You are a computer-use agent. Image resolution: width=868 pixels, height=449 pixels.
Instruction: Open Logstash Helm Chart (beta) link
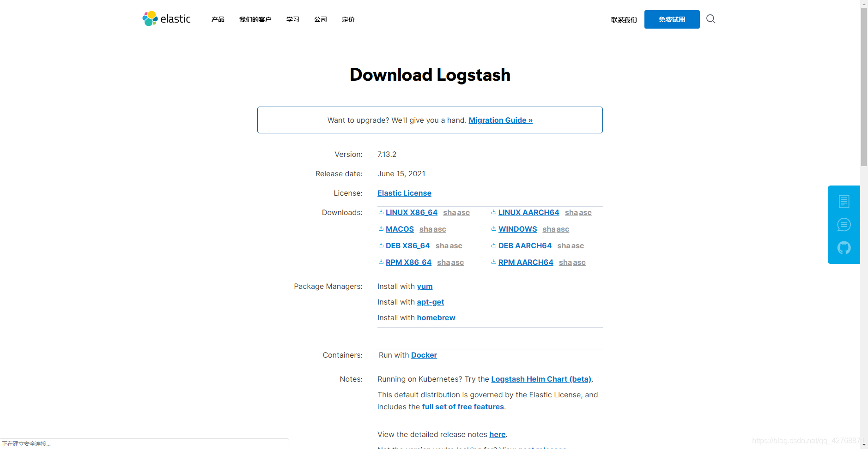pos(541,379)
